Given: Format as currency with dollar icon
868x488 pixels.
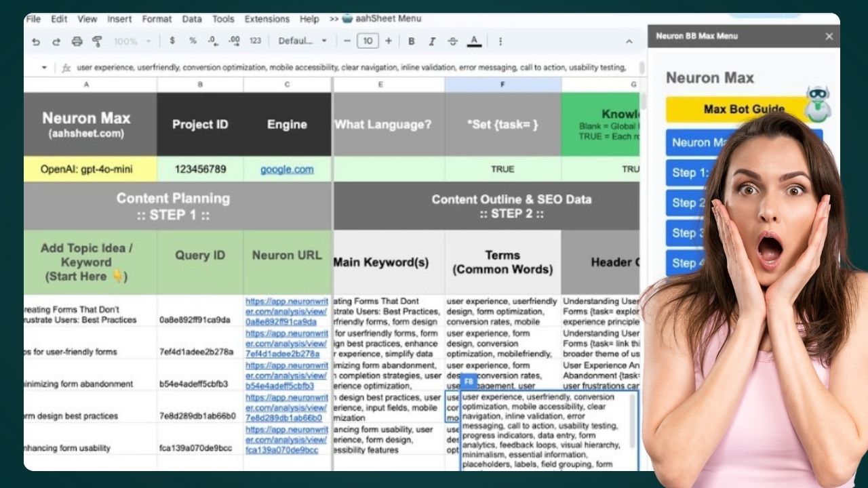Looking at the screenshot, I should 172,41.
